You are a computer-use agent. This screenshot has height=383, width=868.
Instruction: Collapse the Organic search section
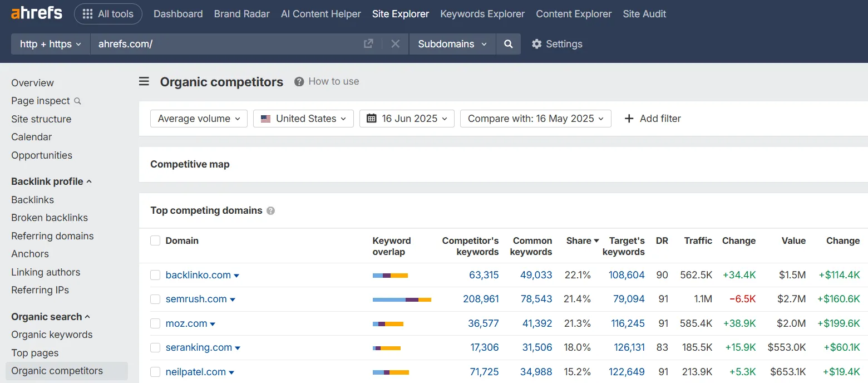[x=51, y=317]
